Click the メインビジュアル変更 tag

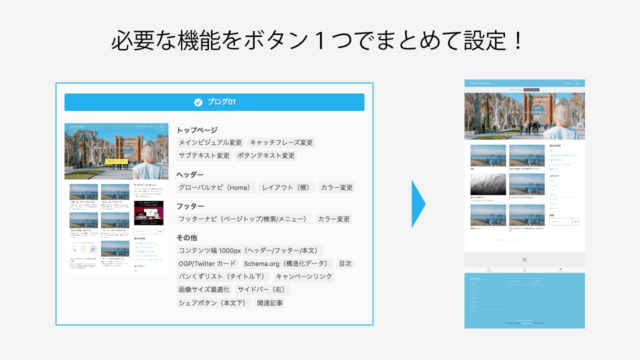210,142
